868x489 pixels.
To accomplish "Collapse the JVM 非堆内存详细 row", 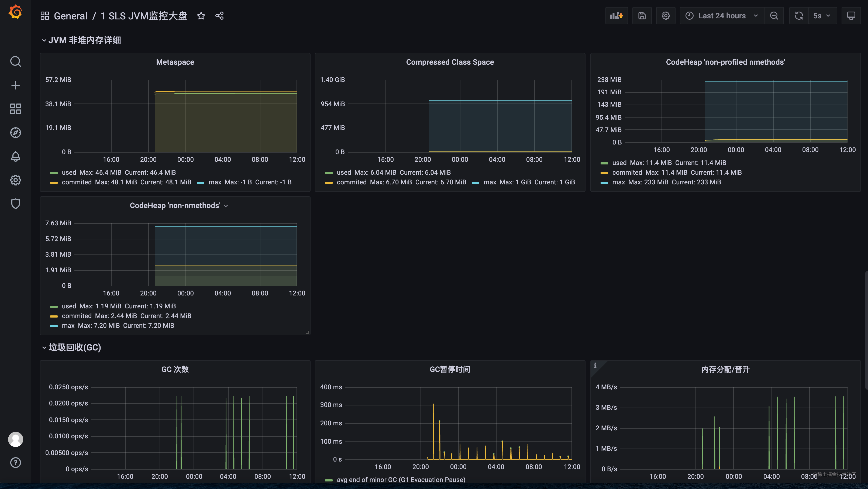I will 84,40.
